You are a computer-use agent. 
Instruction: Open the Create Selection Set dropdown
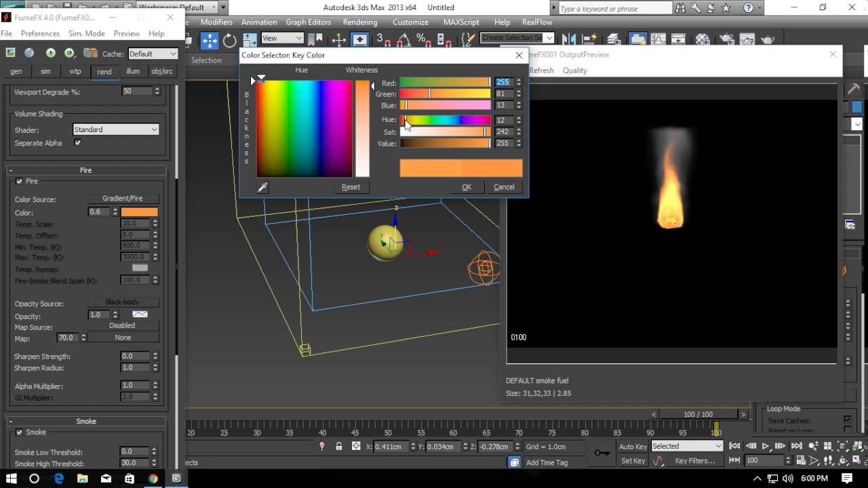point(517,38)
